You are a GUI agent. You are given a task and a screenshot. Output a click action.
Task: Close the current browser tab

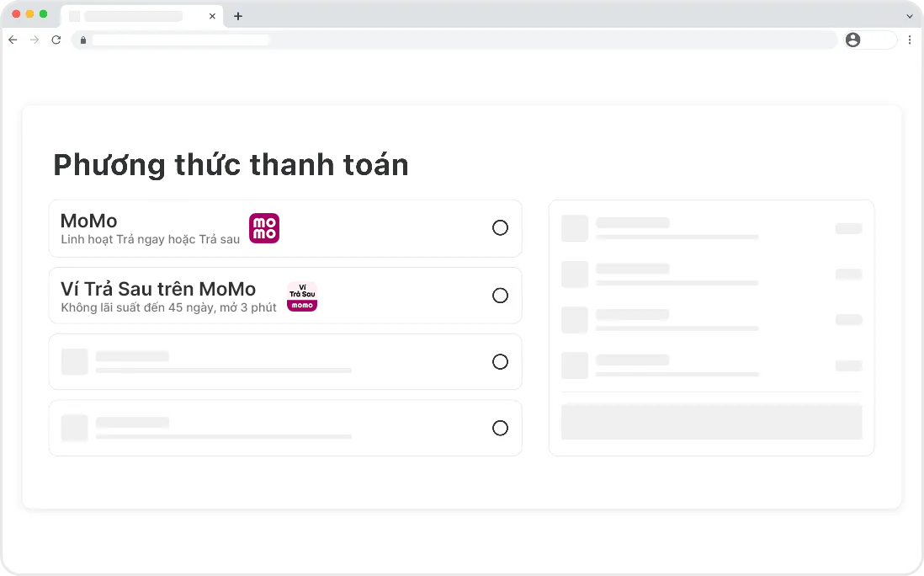212,16
